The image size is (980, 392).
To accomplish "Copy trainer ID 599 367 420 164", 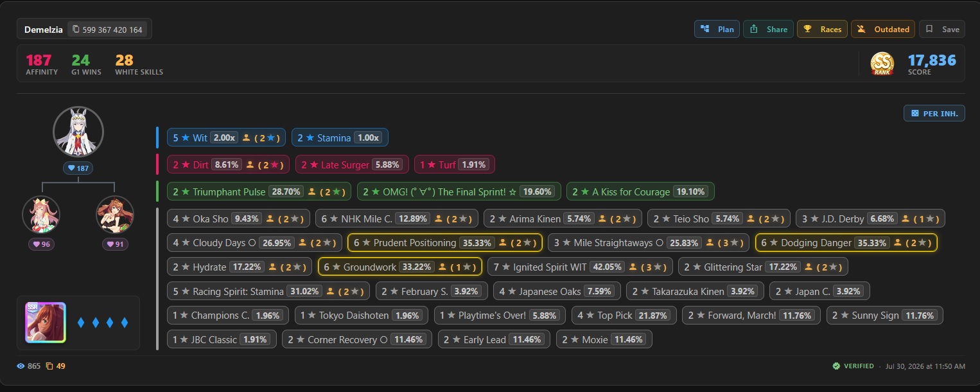I will [108, 29].
